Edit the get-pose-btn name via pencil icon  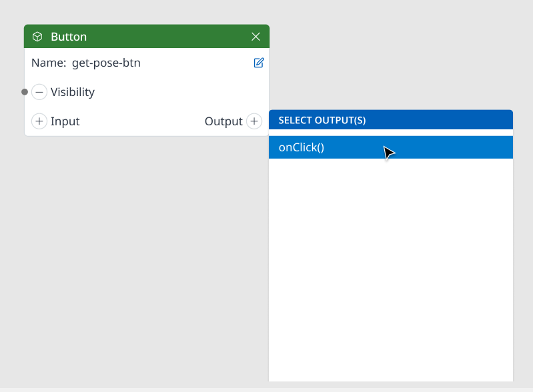pos(259,63)
